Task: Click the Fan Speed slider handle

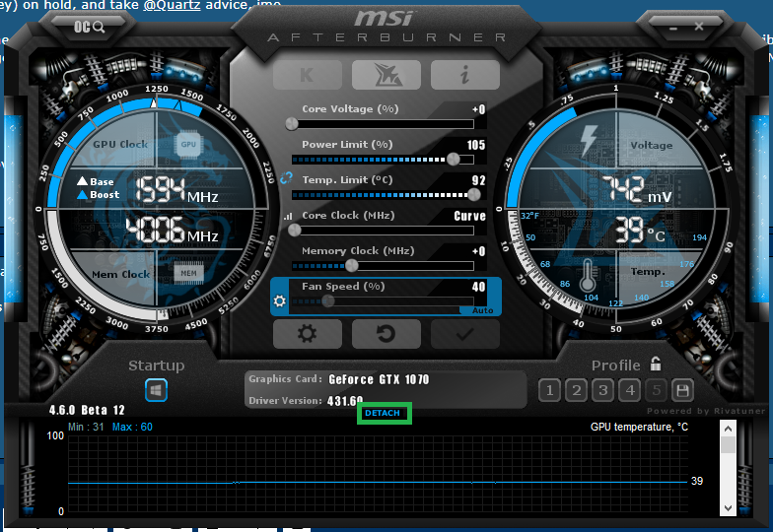Action: point(327,301)
